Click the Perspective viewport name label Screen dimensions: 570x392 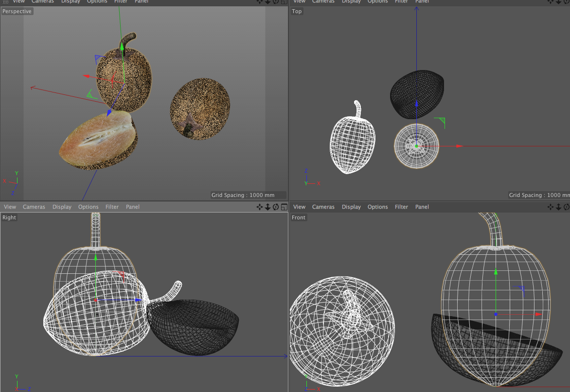pyautogui.click(x=17, y=11)
